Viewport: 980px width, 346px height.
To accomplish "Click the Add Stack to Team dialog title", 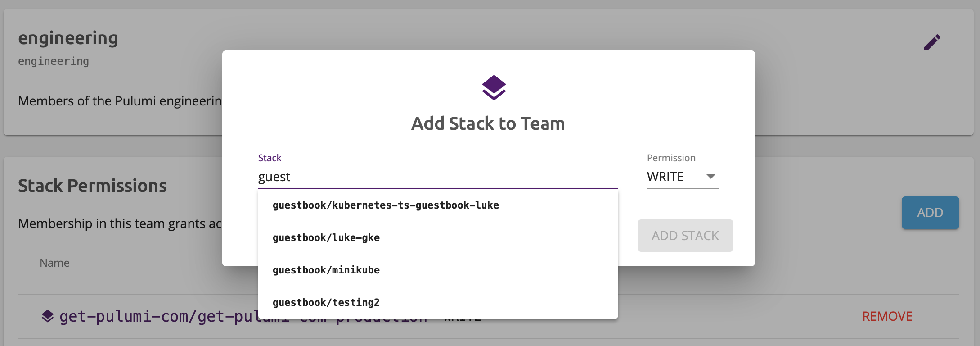I will tap(488, 123).
